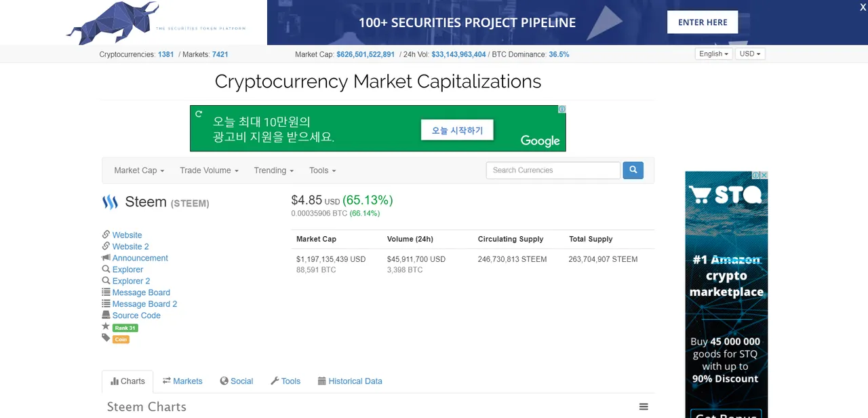Expand the Trade Volume dropdown
868x418 pixels.
tap(209, 170)
